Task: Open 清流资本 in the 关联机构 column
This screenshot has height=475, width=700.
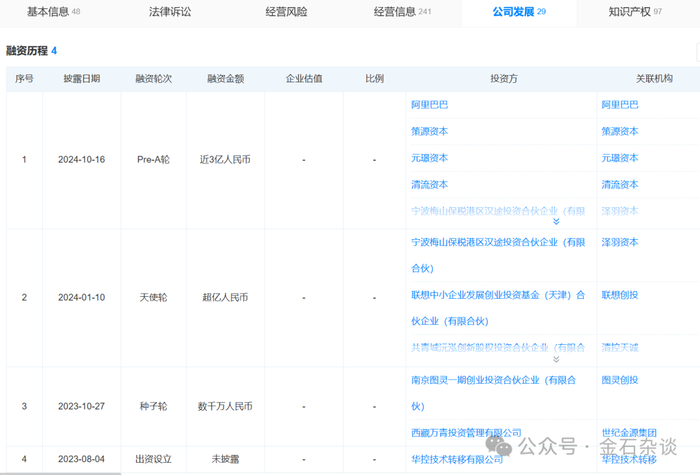Action: point(620,185)
